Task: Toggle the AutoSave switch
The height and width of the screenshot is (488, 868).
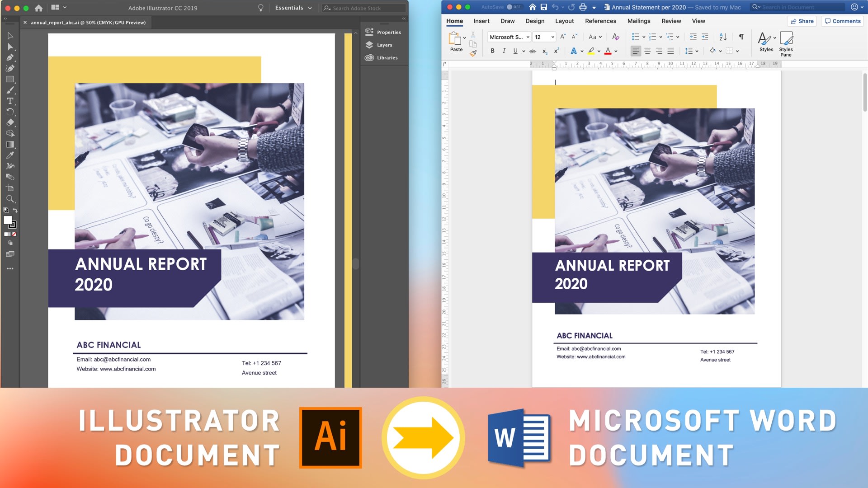Action: [513, 7]
